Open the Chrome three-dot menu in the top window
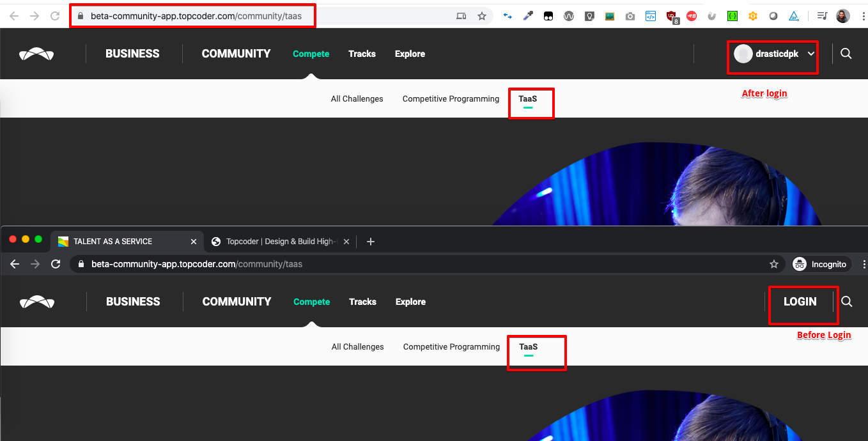This screenshot has width=868, height=441. pyautogui.click(x=864, y=16)
